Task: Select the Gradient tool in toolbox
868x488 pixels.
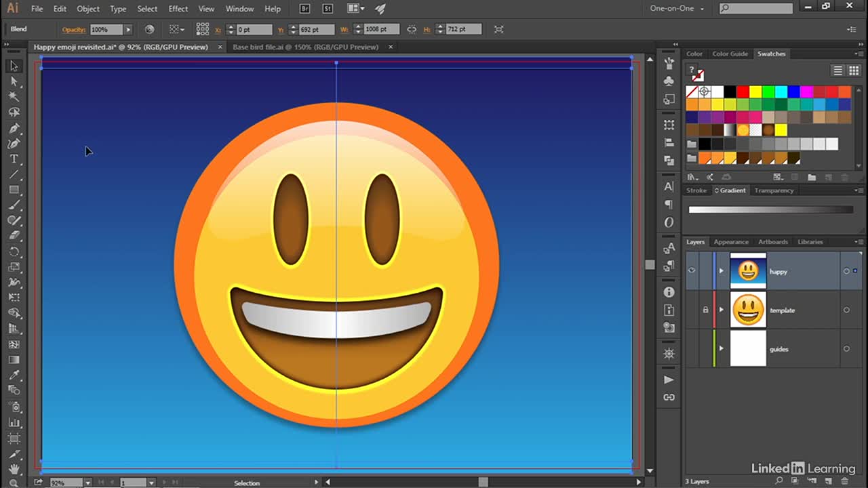Action: (x=14, y=360)
